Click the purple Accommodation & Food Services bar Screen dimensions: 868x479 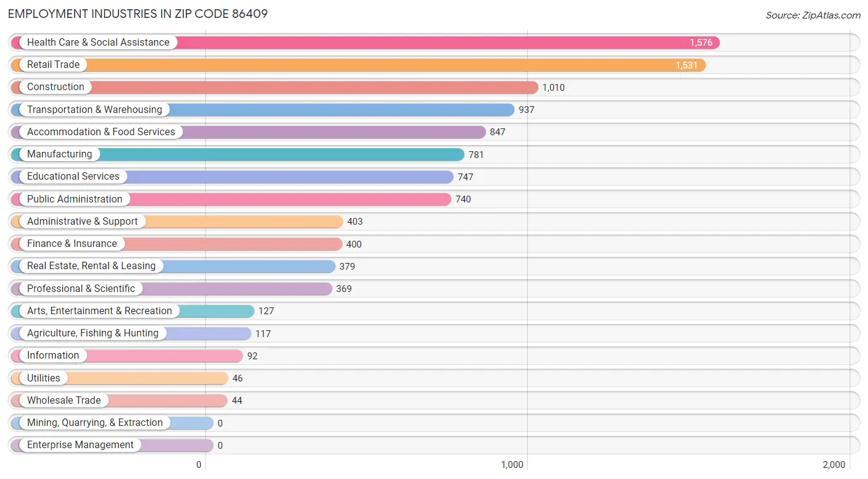click(x=248, y=132)
